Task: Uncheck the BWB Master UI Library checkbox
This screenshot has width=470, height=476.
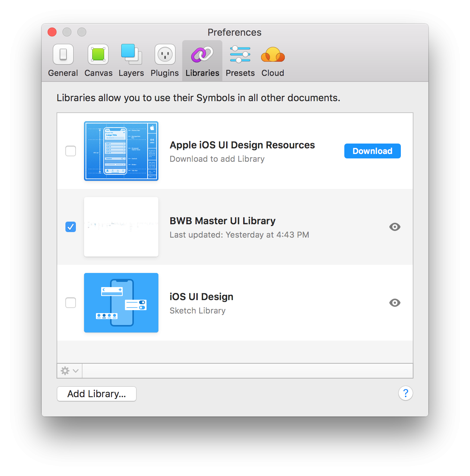Action: (71, 227)
